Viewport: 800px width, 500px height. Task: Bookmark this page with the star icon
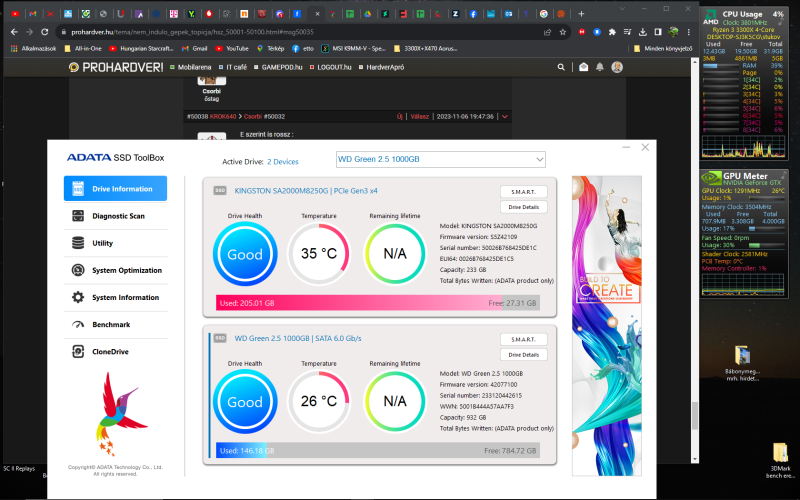(563, 32)
